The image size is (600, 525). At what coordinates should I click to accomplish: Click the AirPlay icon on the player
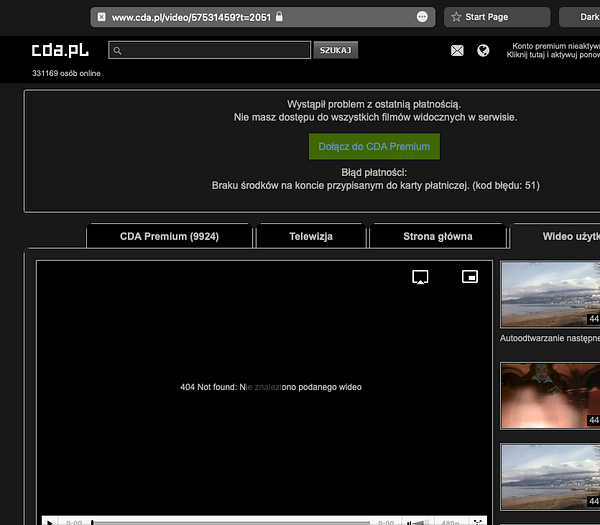(420, 277)
